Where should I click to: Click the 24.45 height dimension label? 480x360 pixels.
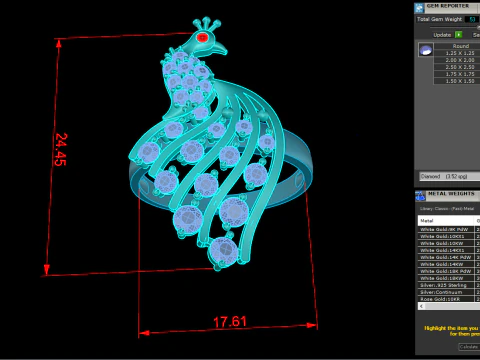tap(61, 149)
